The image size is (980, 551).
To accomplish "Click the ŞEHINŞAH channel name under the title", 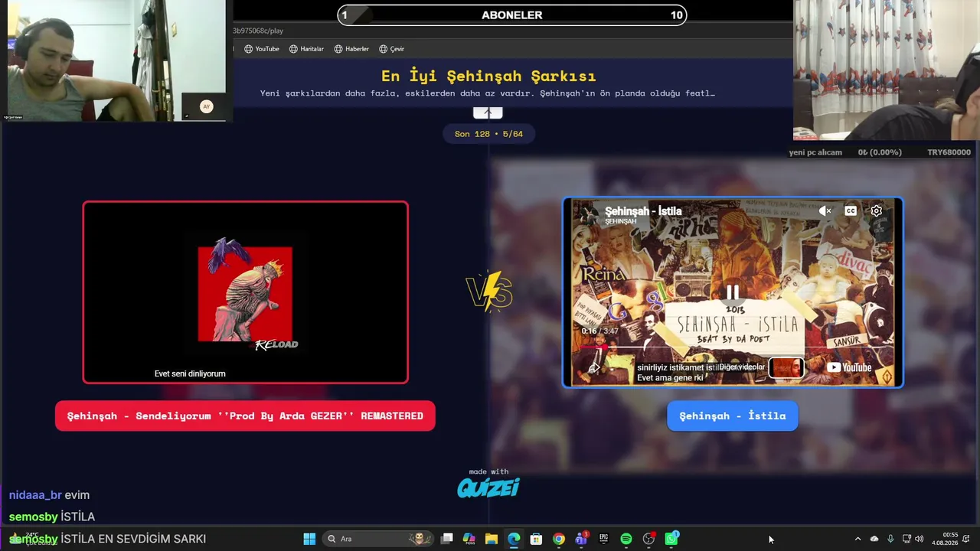I will pyautogui.click(x=621, y=221).
